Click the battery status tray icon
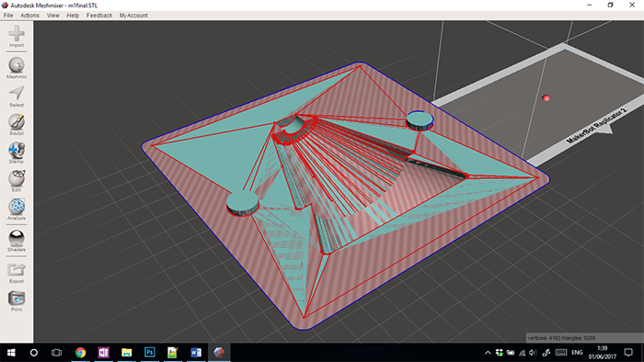This screenshot has height=362, width=644. 511,353
